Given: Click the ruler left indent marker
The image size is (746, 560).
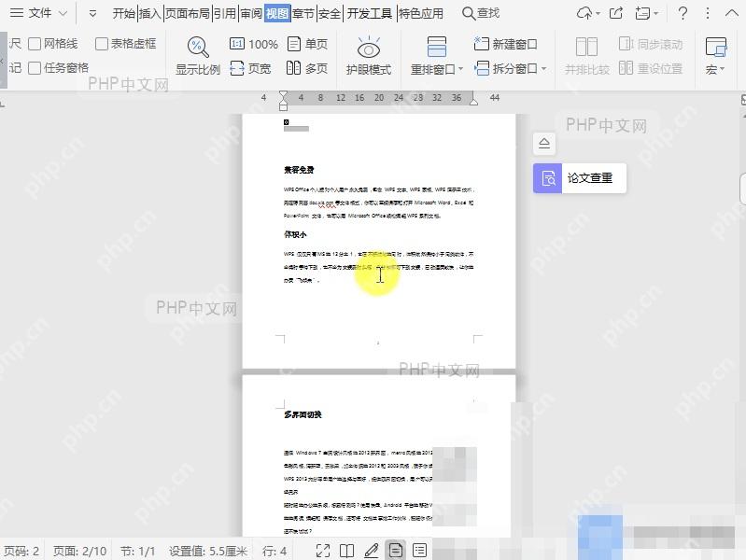Looking at the screenshot, I should point(283,101).
